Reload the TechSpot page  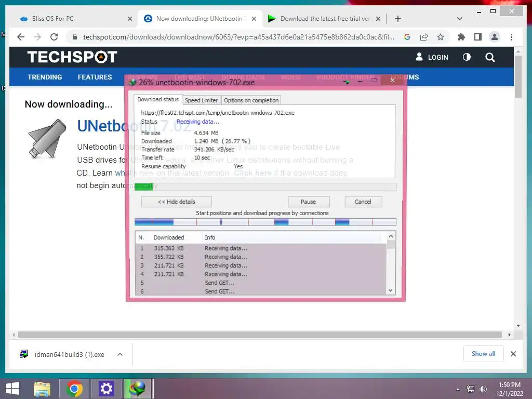54,37
